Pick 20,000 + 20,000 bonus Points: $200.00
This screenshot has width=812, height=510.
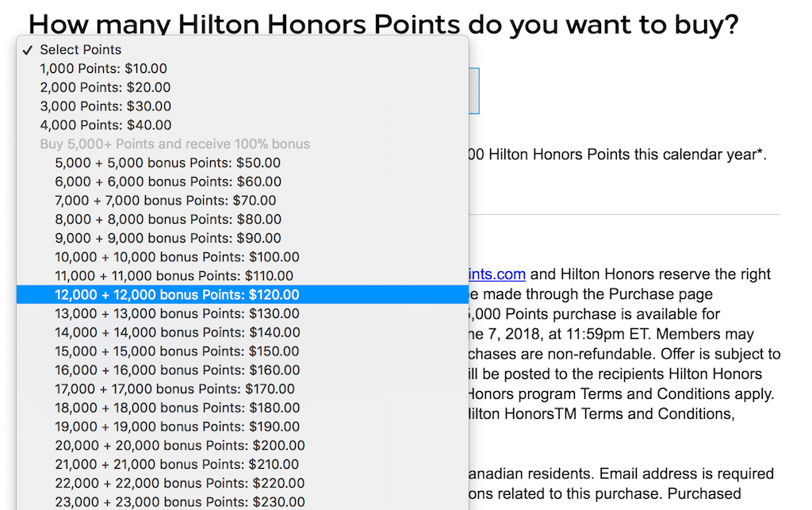tap(180, 446)
